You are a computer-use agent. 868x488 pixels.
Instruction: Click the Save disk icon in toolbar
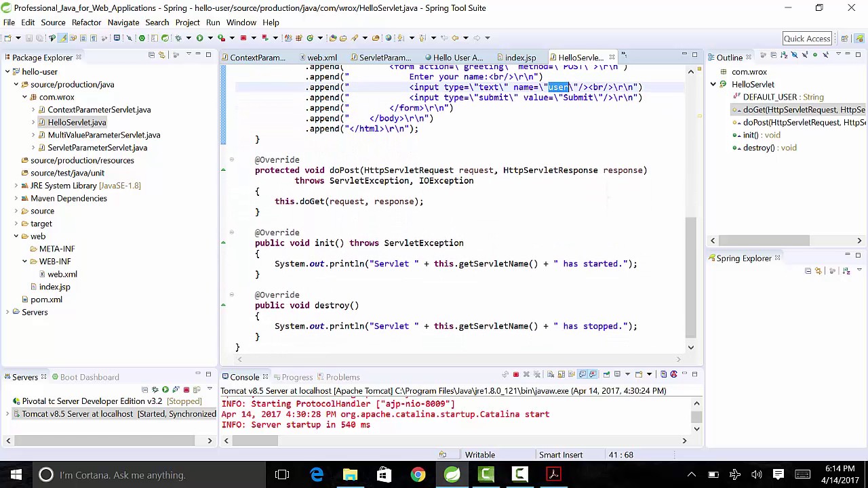coord(29,37)
